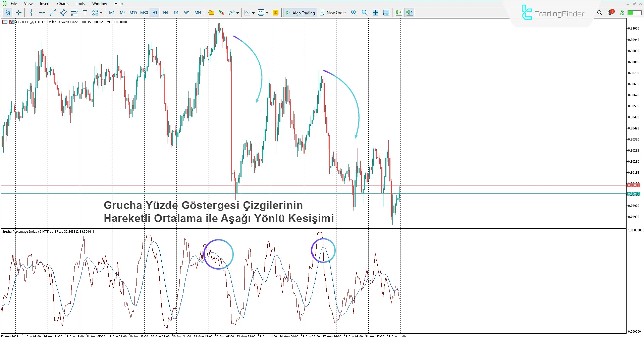Open the Charts menu

[x=62, y=3]
